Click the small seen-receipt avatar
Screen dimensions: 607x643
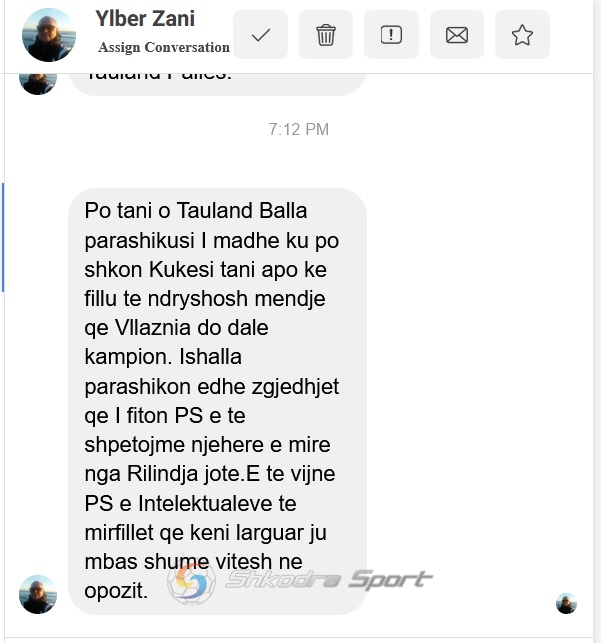coord(566,603)
